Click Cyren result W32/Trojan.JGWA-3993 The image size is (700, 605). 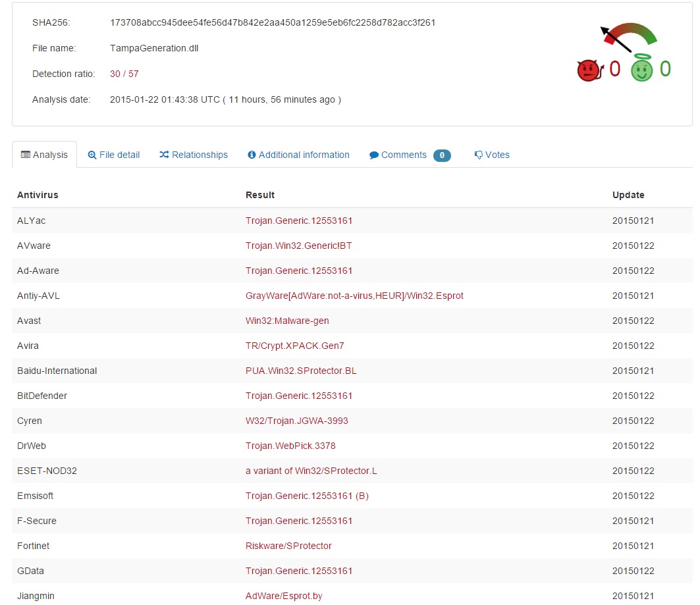(297, 421)
